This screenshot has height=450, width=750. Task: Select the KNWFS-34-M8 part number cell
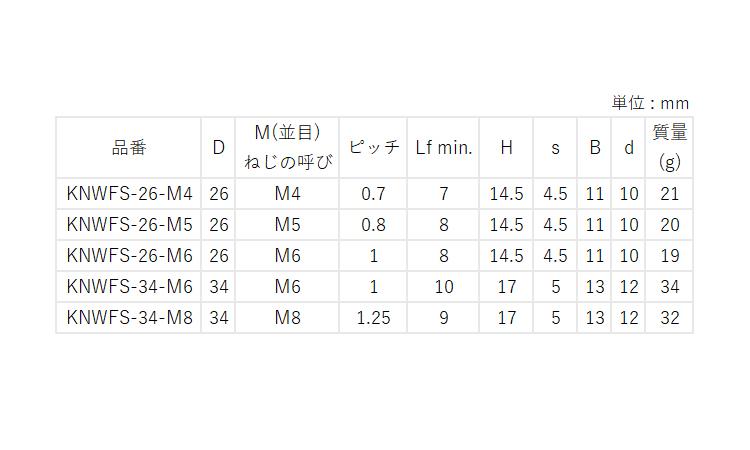point(129,318)
